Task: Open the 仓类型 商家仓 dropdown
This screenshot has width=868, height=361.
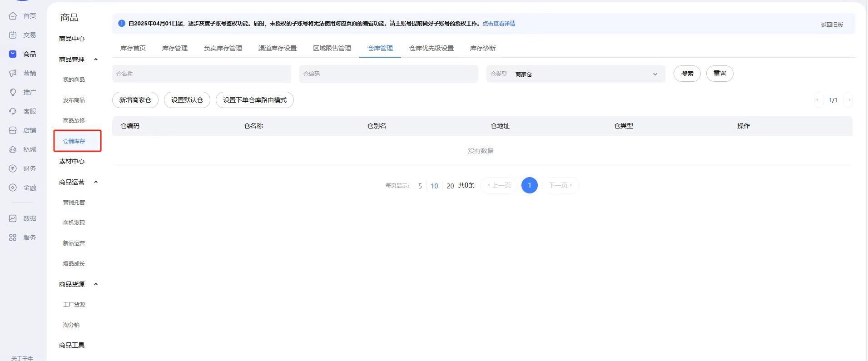Action: point(575,74)
